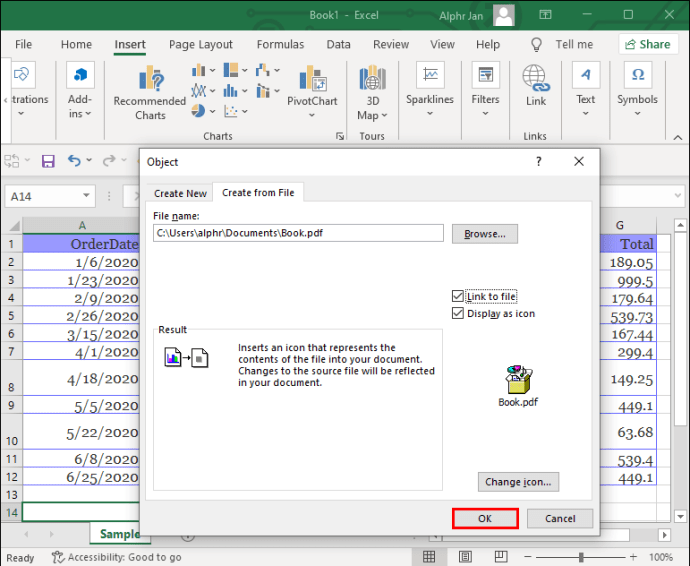690x566 pixels.
Task: Insert a hyperlink with Link icon
Action: [536, 85]
